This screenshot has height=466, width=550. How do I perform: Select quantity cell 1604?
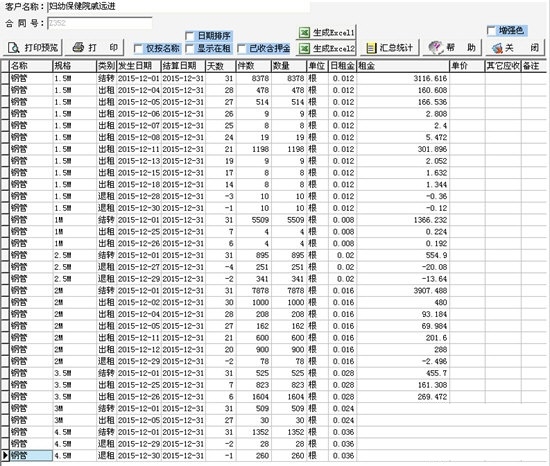coord(289,397)
